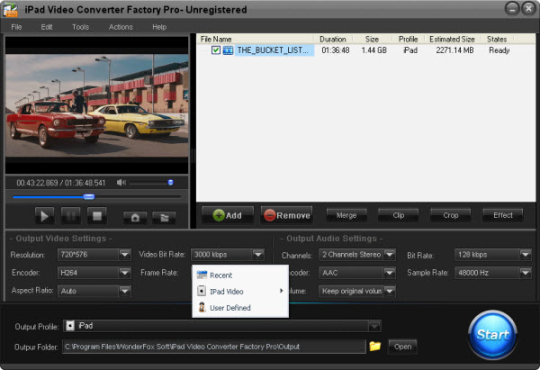Image resolution: width=540 pixels, height=370 pixels.
Task: Click the Effect button
Action: 503,215
